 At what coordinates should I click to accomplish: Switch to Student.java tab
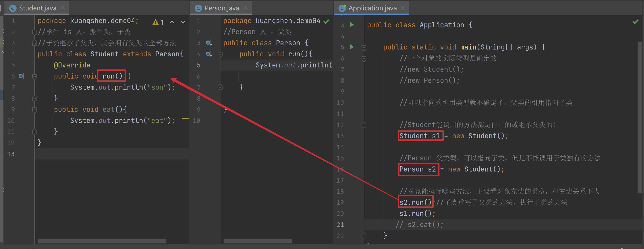(38, 8)
